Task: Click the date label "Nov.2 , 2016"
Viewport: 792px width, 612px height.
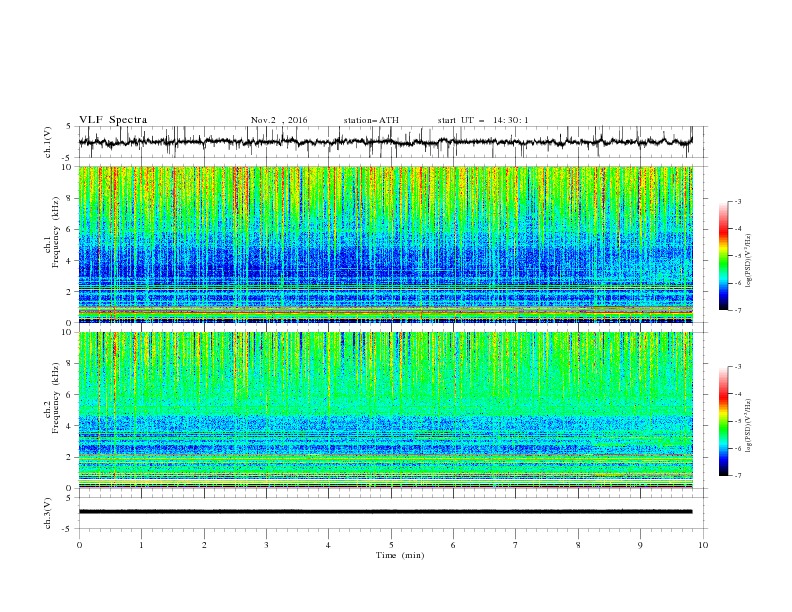Action: point(279,120)
